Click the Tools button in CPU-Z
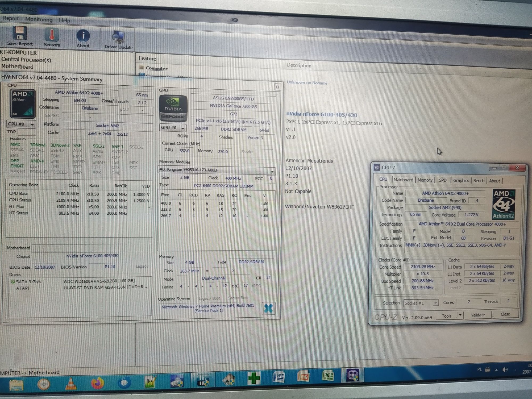The width and height of the screenshot is (532, 399). (x=447, y=316)
